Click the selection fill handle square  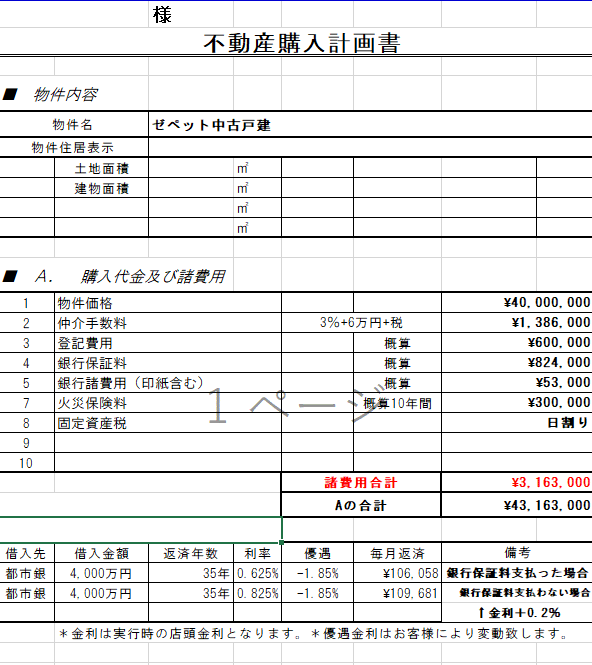(x=282, y=542)
